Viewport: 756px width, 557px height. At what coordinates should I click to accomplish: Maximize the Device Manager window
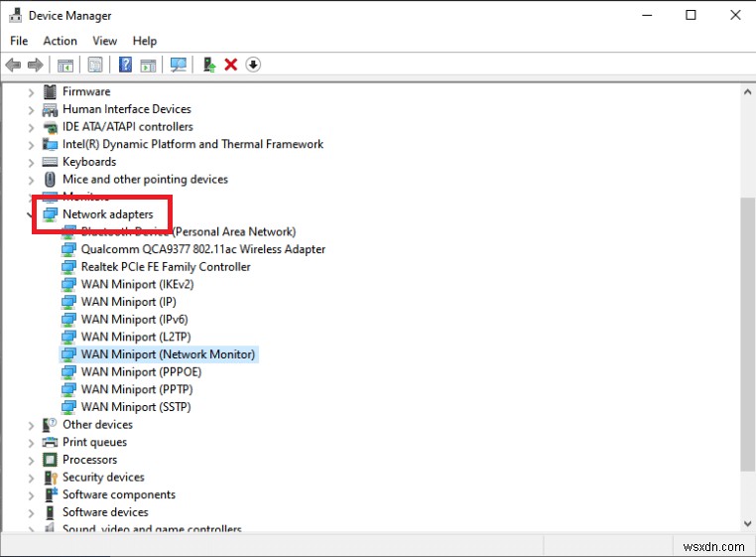[691, 15]
